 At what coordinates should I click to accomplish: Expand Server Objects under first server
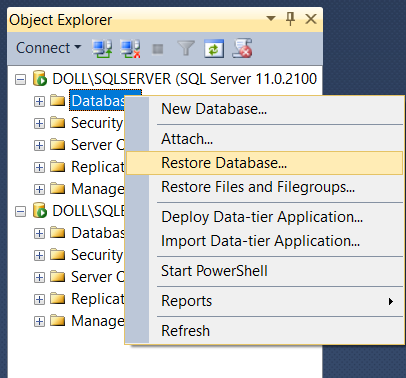point(39,145)
